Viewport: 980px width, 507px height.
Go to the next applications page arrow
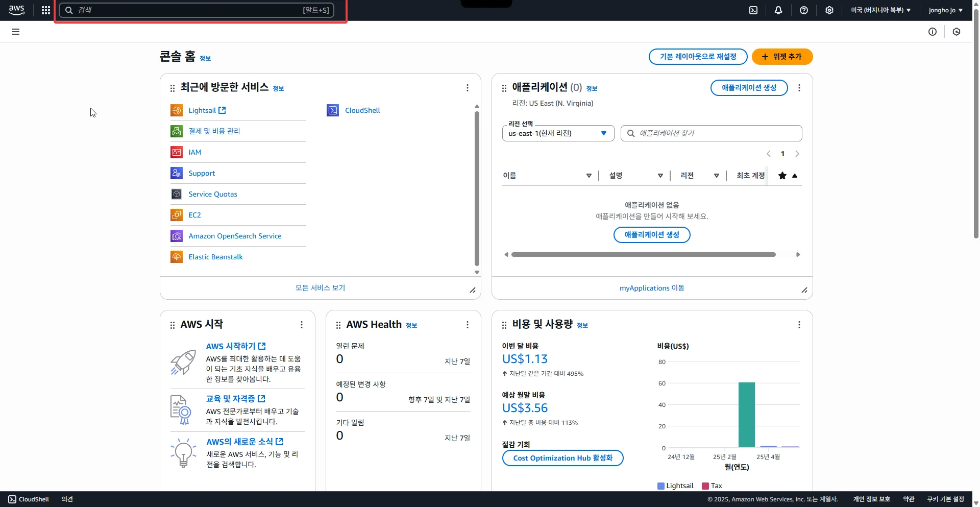pos(797,154)
